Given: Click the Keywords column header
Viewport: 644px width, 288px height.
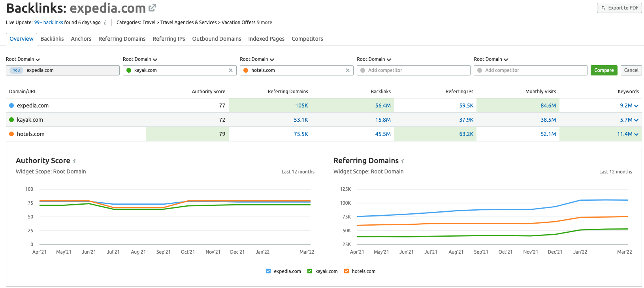Looking at the screenshot, I should pos(628,92).
